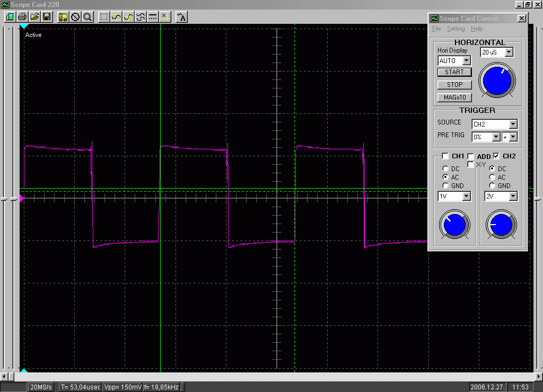Open the 20 uS timebase dropdown

click(509, 52)
